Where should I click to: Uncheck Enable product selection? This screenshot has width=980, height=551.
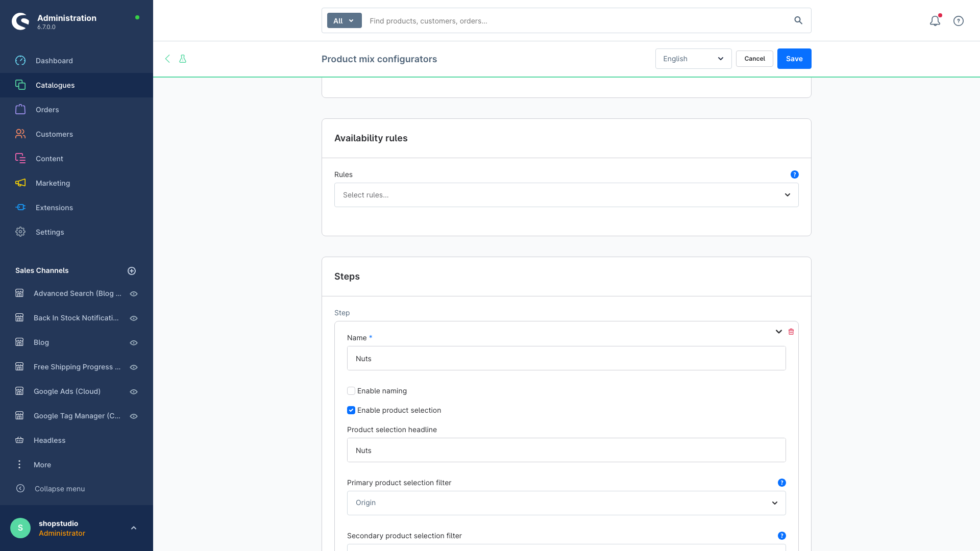(351, 410)
